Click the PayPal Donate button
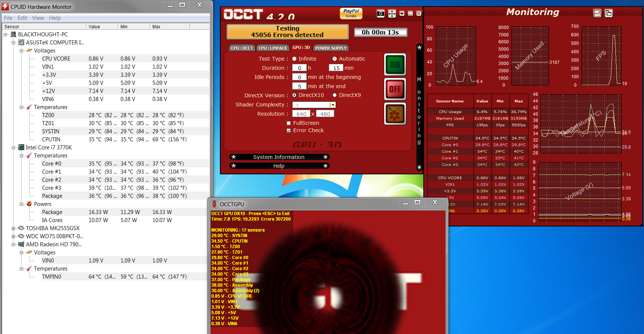Screen dimensions: 644x334 [351, 13]
